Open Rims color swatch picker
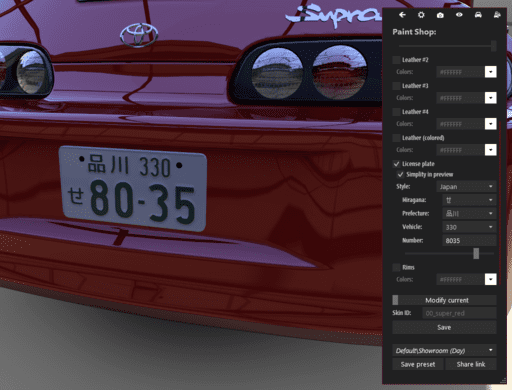Screen dimensions: 512x390 tap(490, 279)
